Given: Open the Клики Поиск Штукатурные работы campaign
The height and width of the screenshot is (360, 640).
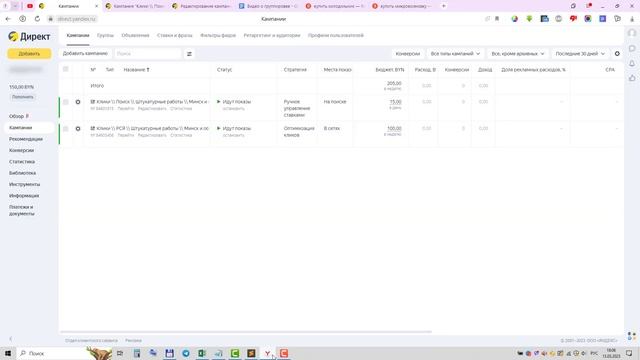Looking at the screenshot, I should (152, 102).
